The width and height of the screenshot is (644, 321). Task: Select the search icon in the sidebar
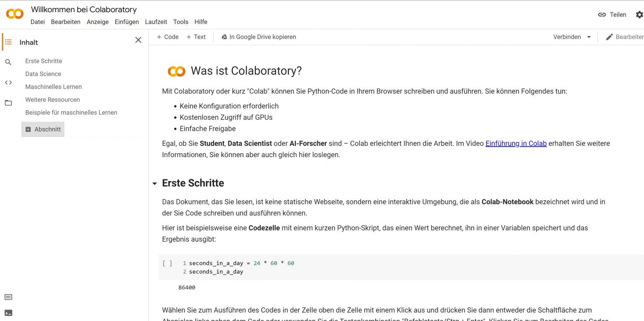point(8,61)
